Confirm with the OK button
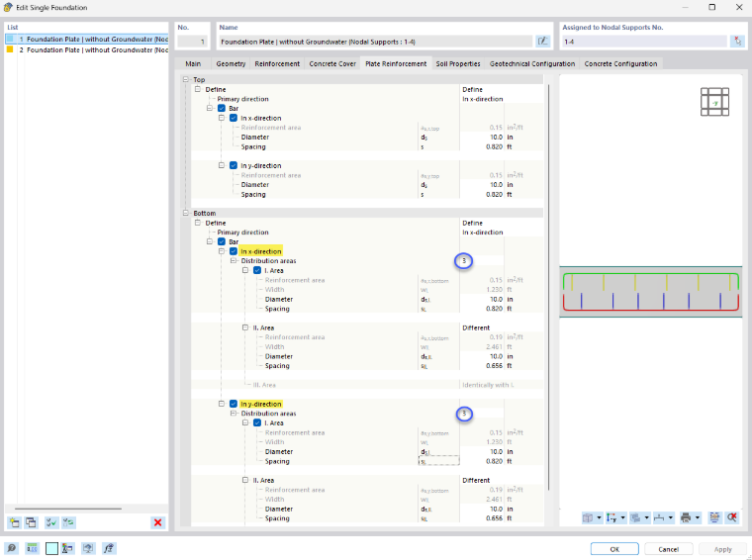 click(x=614, y=549)
